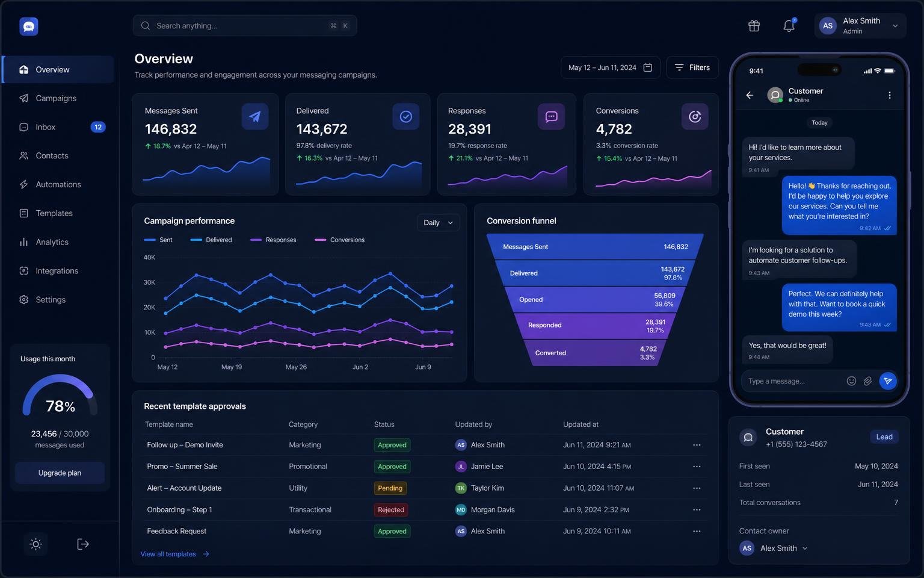924x578 pixels.
Task: Click the attachment paperclip icon
Action: (867, 381)
